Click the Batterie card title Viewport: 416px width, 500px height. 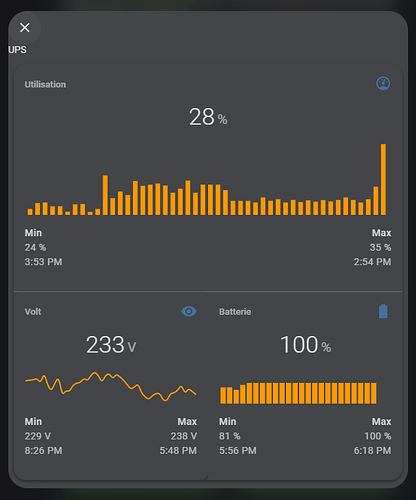click(x=235, y=312)
